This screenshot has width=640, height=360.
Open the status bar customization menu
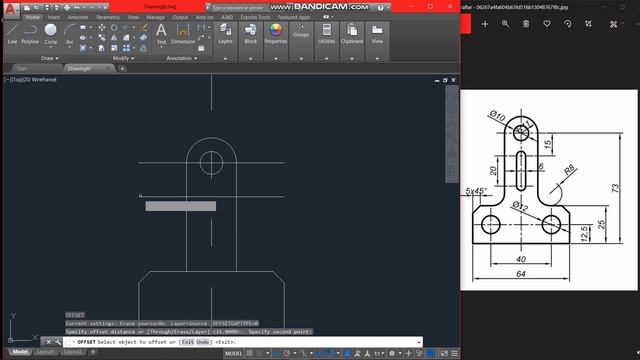point(454,353)
